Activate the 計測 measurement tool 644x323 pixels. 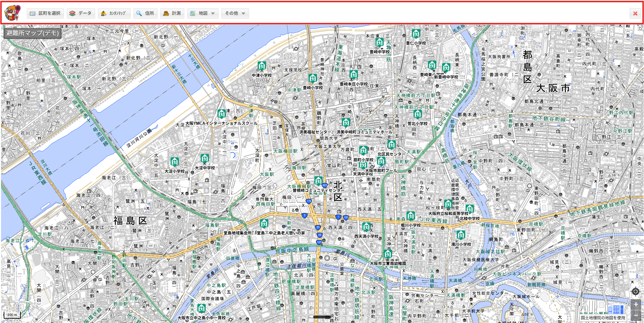coord(172,13)
